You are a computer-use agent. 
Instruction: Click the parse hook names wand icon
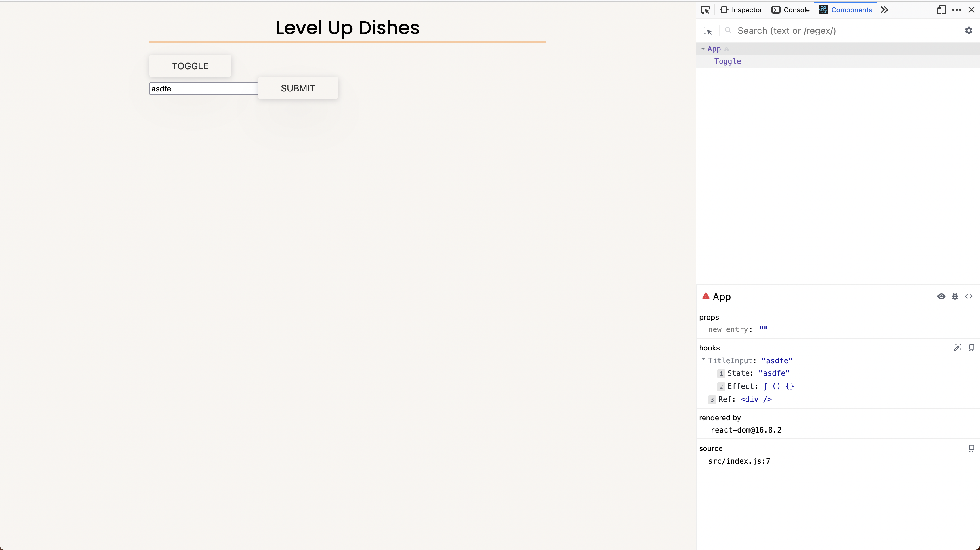click(x=957, y=347)
